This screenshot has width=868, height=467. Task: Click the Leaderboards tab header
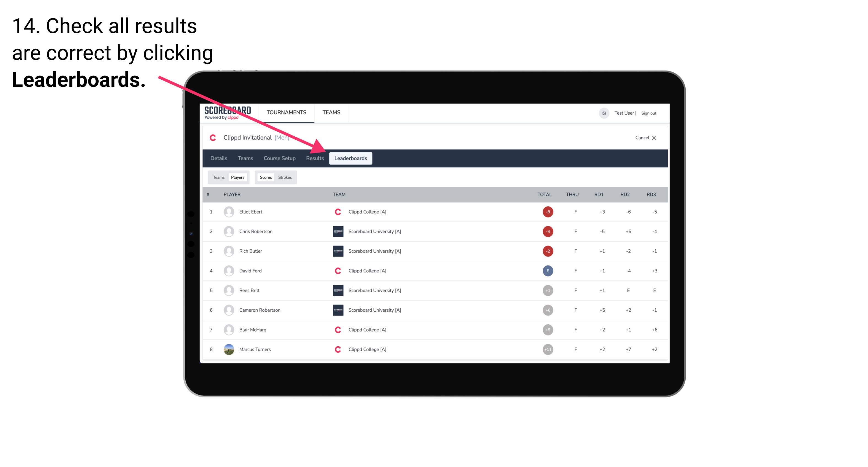352,159
